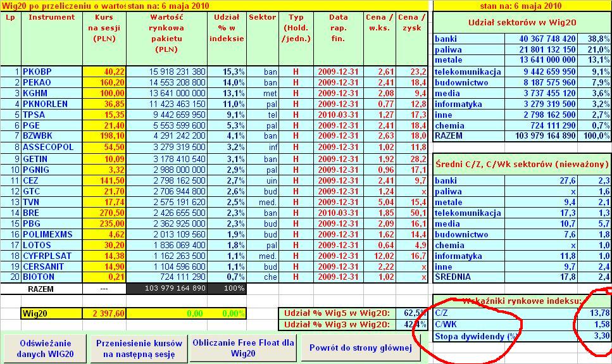Select the PGE instrument cell
This screenshot has height=364, width=612.
pos(51,125)
